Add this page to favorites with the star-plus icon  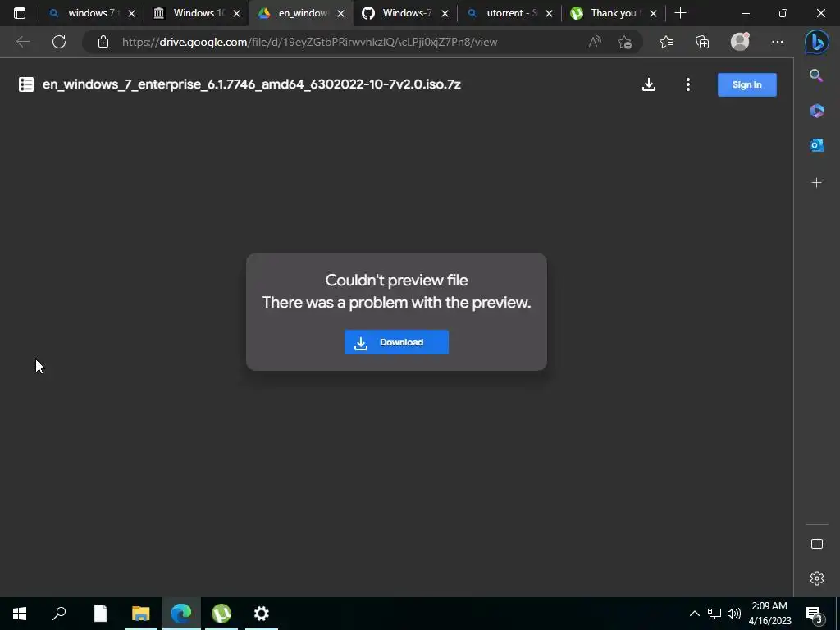coord(624,42)
